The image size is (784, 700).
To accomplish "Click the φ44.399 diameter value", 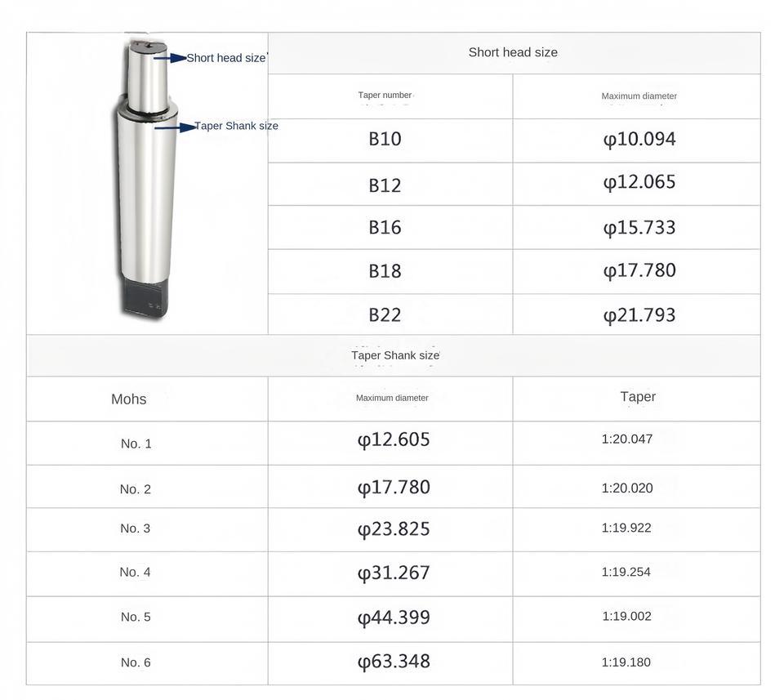I will pos(394,617).
